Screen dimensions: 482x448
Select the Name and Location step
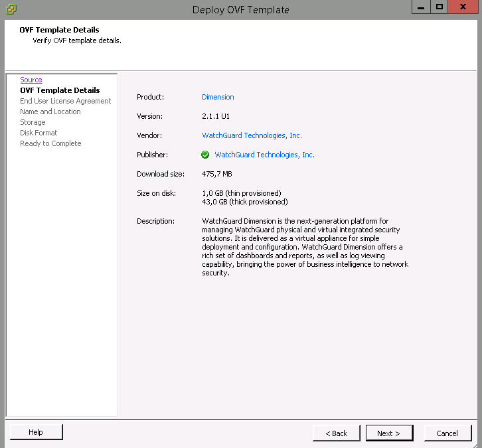point(50,112)
